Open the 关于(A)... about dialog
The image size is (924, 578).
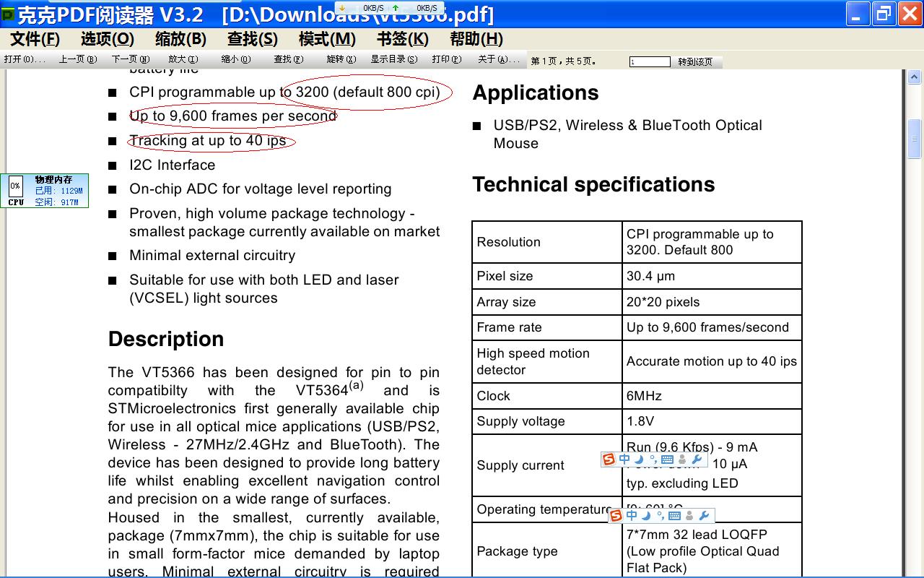tap(499, 60)
